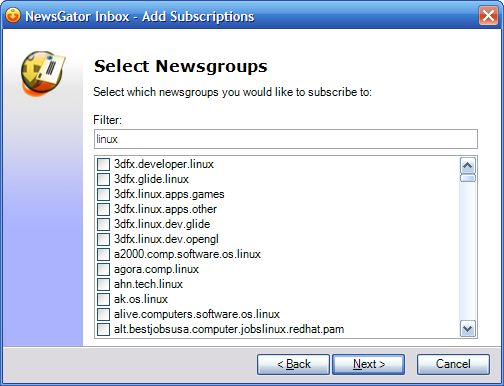The height and width of the screenshot is (386, 504).
Task: Click the 3dfx.linux.dev.opengl text label
Action: pos(166,239)
